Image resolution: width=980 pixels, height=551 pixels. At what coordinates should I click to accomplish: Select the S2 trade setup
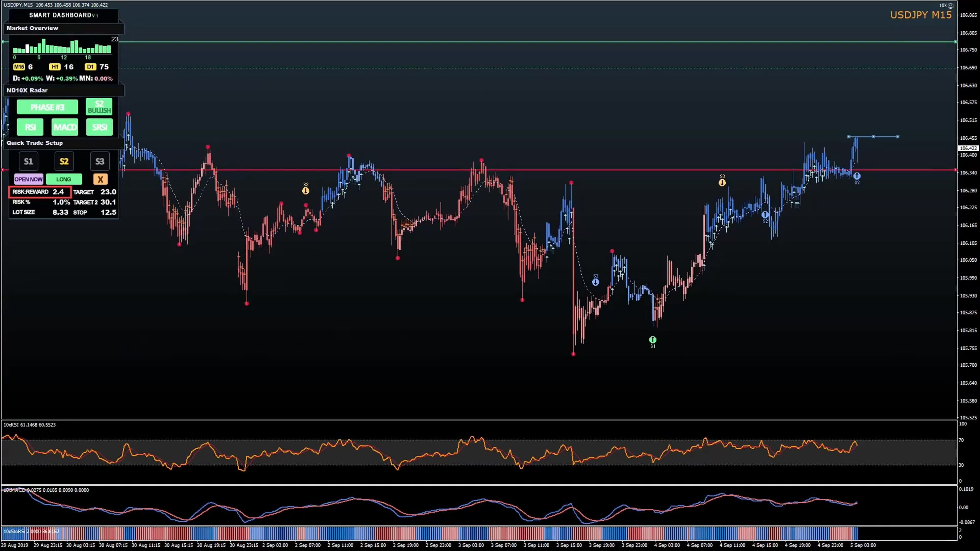(x=64, y=161)
